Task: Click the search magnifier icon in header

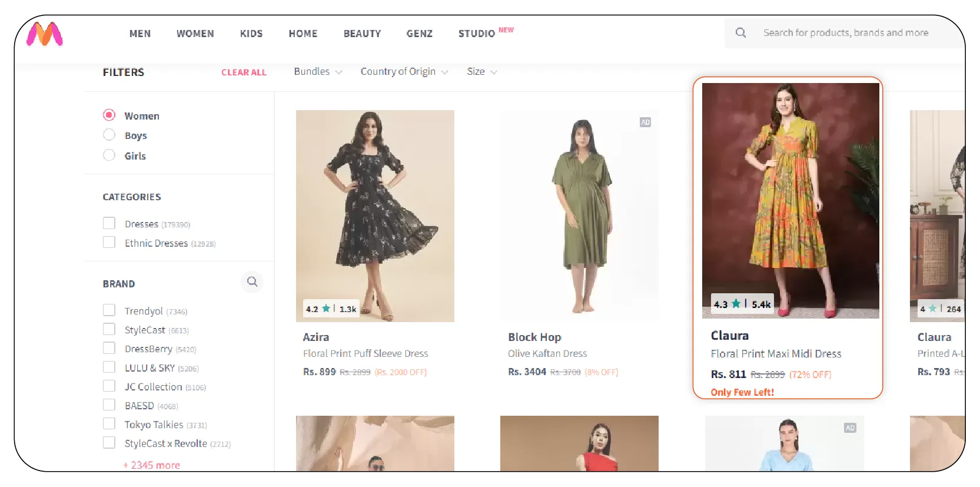Action: click(x=740, y=33)
